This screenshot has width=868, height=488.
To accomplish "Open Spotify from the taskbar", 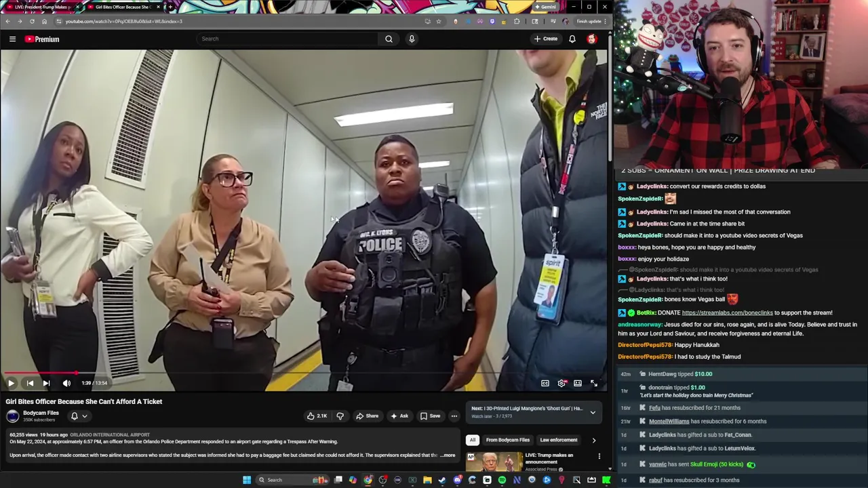I will click(x=502, y=480).
